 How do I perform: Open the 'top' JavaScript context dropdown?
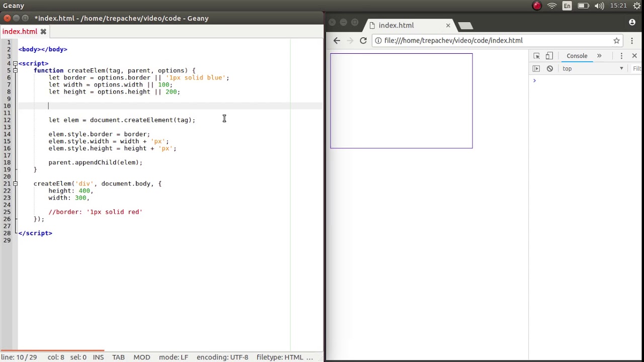tap(593, 69)
